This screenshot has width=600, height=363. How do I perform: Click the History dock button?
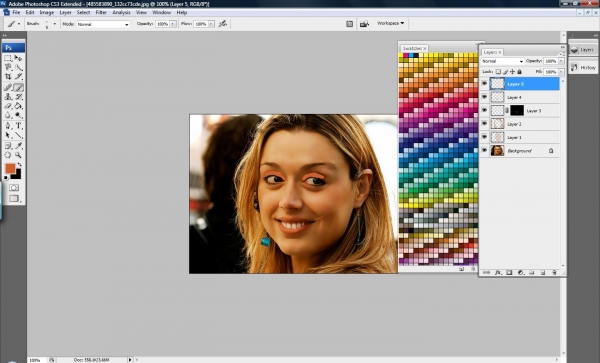583,68
